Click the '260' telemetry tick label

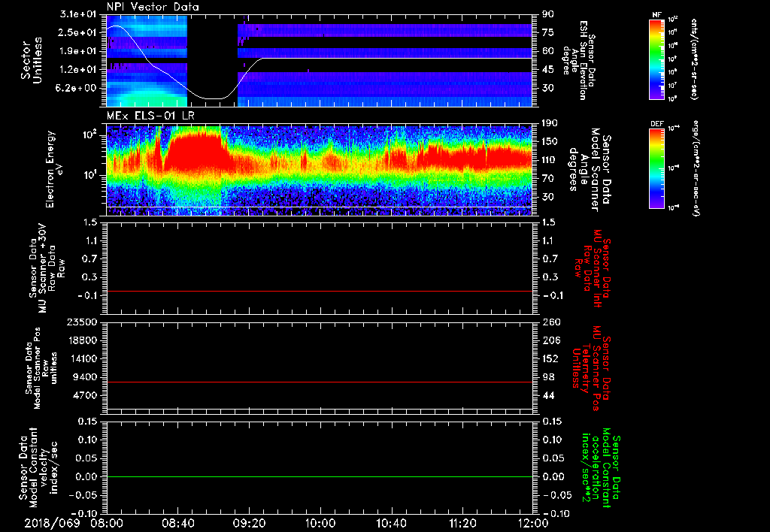(550, 322)
